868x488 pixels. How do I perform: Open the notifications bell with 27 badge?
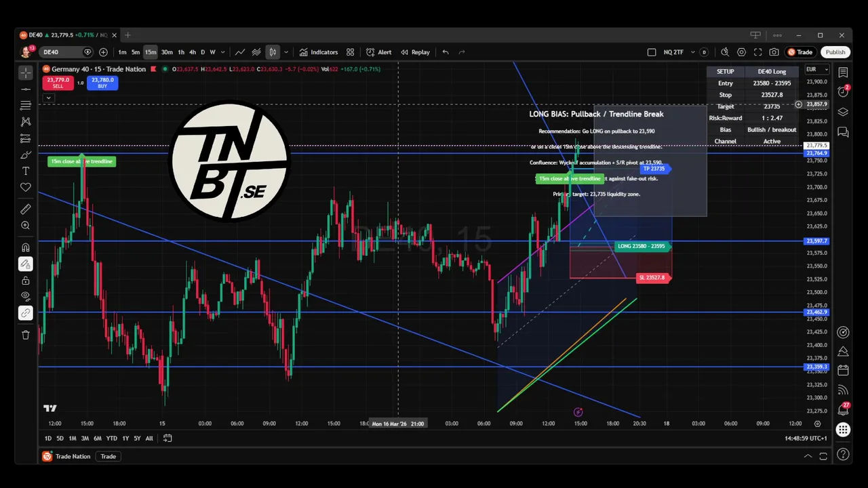pyautogui.click(x=843, y=409)
